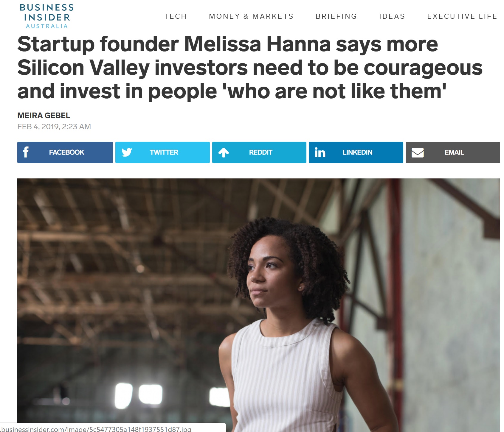Go to MONEY & MARKETS section
Viewport: 504px width, 432px height.
(251, 16)
